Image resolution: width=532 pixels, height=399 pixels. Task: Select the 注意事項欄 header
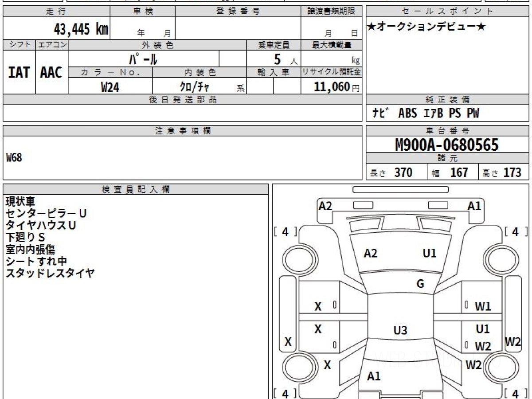click(x=183, y=131)
